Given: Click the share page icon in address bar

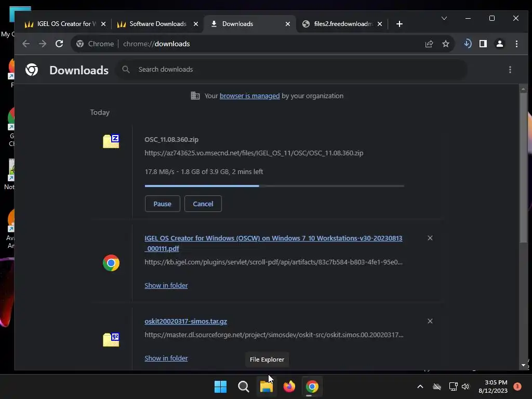Looking at the screenshot, I should [429, 44].
